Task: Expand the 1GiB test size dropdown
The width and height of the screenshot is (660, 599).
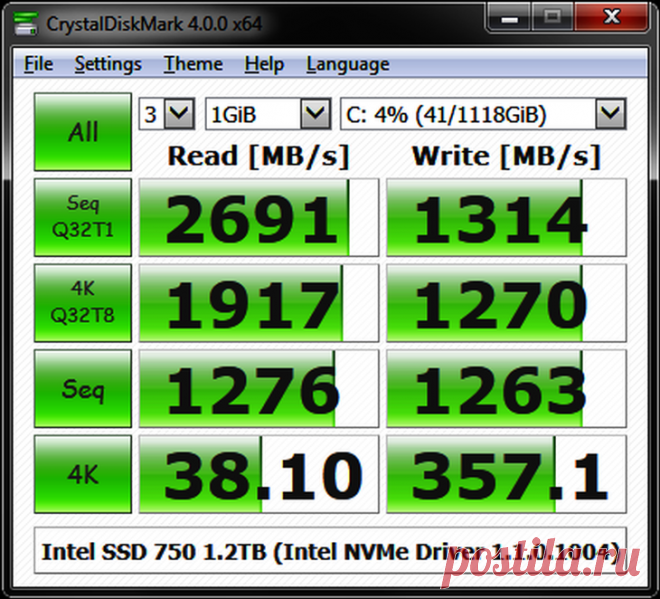Action: 315,114
